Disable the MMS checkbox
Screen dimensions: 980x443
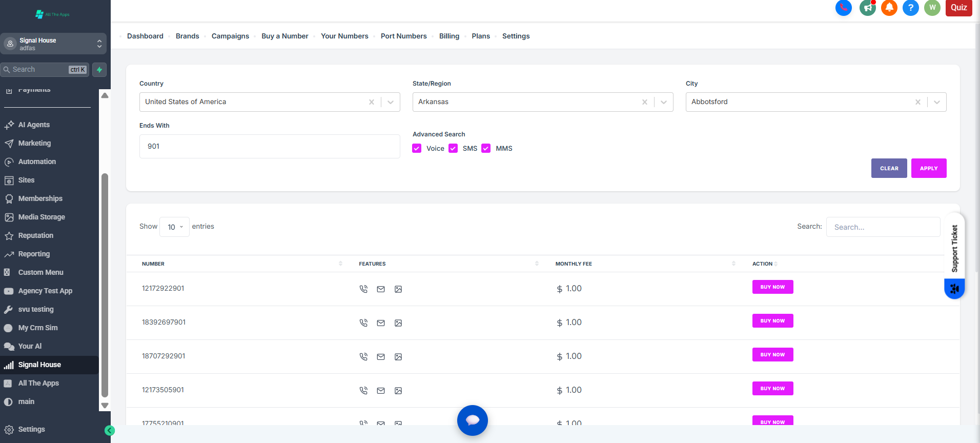tap(486, 149)
